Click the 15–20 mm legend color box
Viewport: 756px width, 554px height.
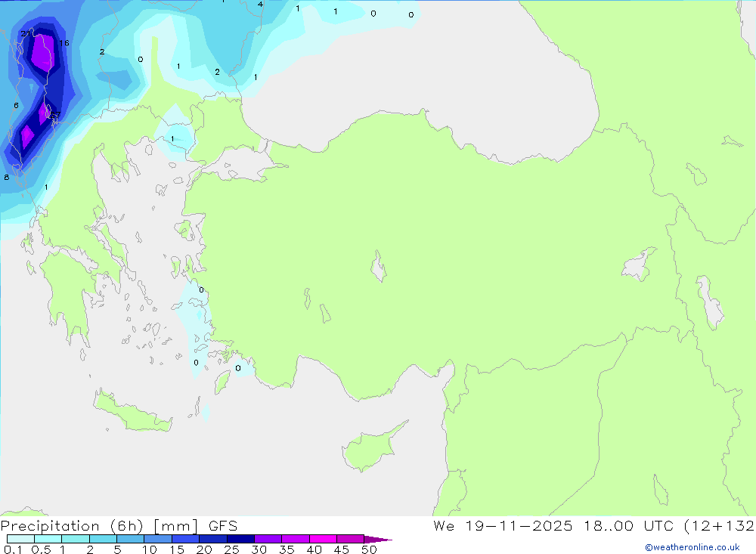(x=185, y=539)
